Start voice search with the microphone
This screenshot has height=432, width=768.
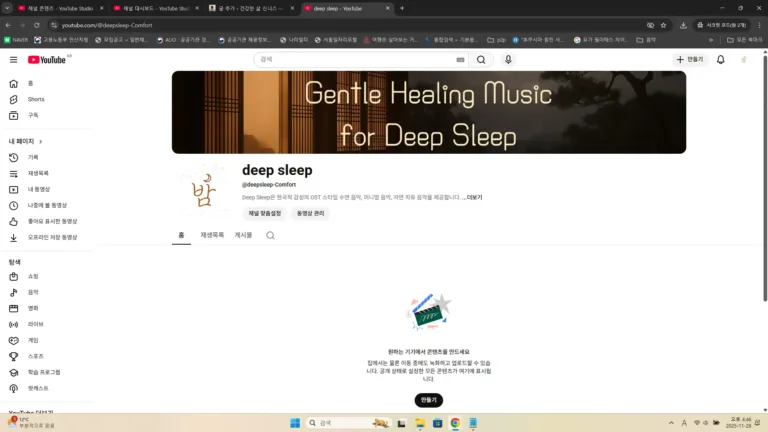tap(508, 60)
